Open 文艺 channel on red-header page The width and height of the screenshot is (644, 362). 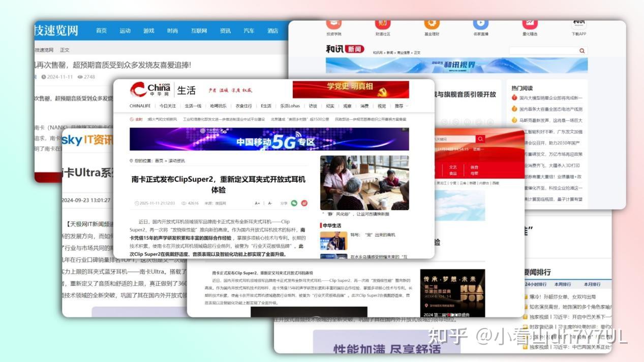(453, 167)
